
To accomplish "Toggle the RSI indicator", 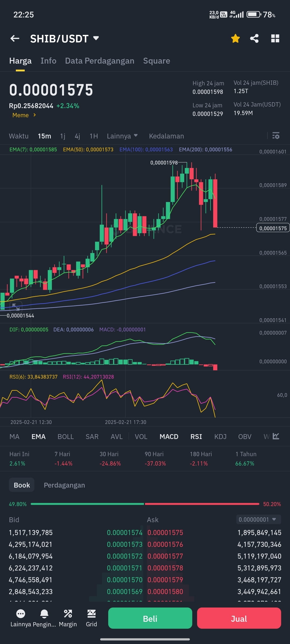I will pos(196,437).
